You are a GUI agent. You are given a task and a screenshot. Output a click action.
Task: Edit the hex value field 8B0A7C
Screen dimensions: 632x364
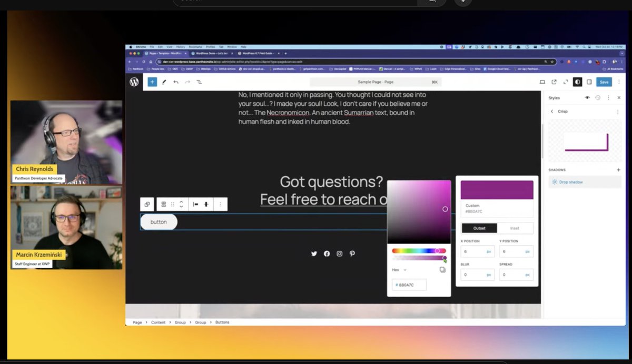409,285
